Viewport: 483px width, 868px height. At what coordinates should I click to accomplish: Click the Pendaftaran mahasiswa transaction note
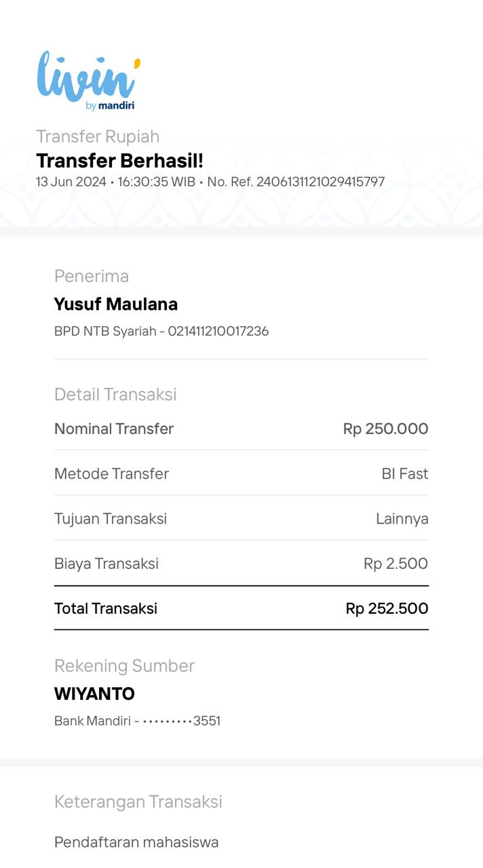point(136,842)
